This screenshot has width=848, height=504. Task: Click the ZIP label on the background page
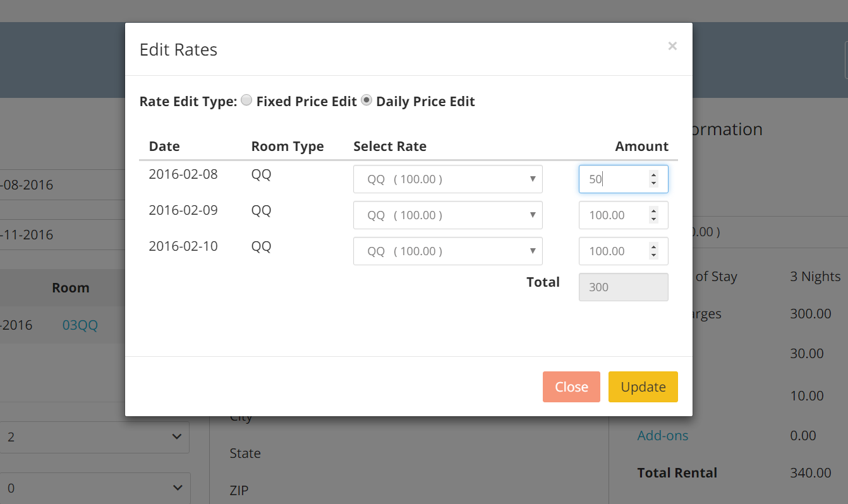[239, 490]
